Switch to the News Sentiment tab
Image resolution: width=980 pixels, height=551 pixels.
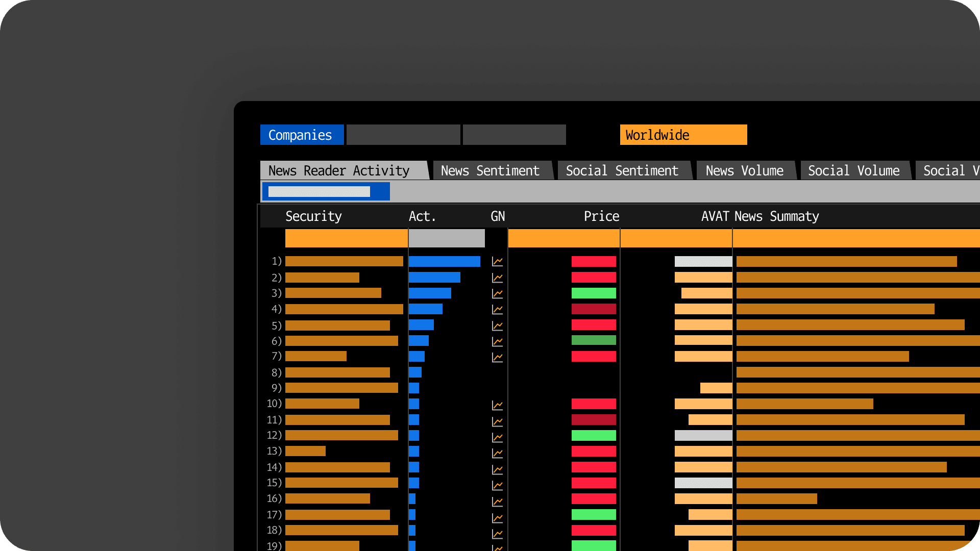click(490, 170)
